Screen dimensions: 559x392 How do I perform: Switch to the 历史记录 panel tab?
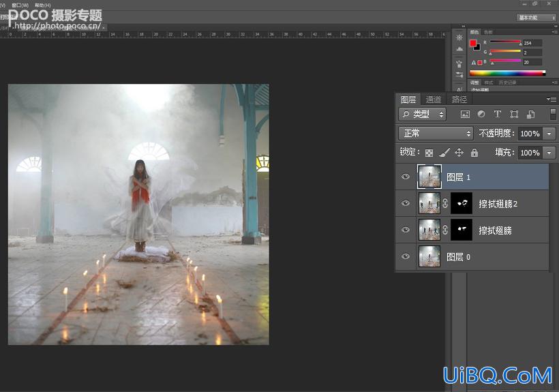507,82
